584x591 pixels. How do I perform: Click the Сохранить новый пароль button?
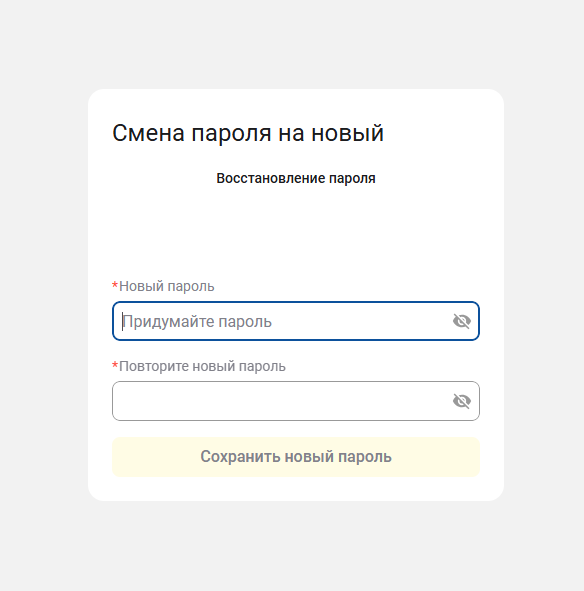tap(296, 457)
